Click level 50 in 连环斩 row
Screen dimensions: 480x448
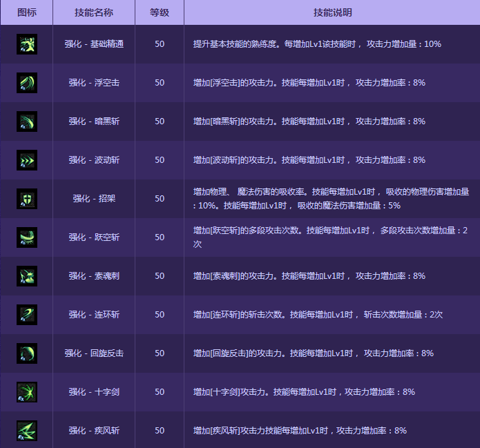160,315
